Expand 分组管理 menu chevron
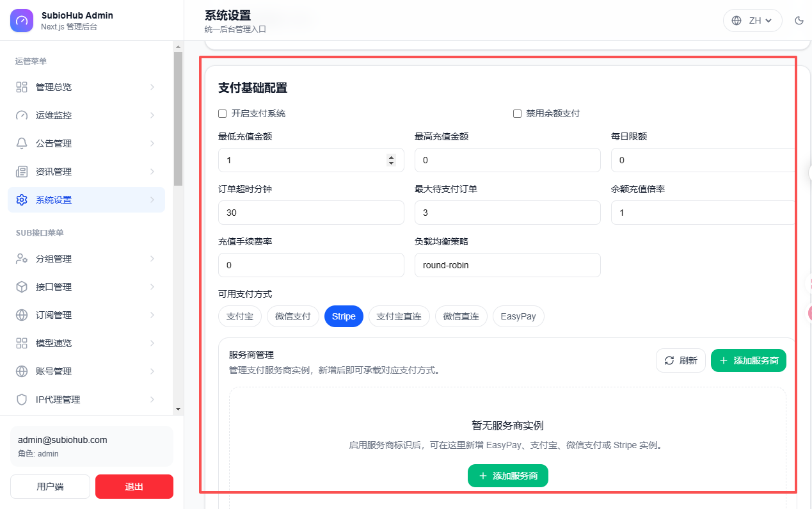 pyautogui.click(x=152, y=259)
